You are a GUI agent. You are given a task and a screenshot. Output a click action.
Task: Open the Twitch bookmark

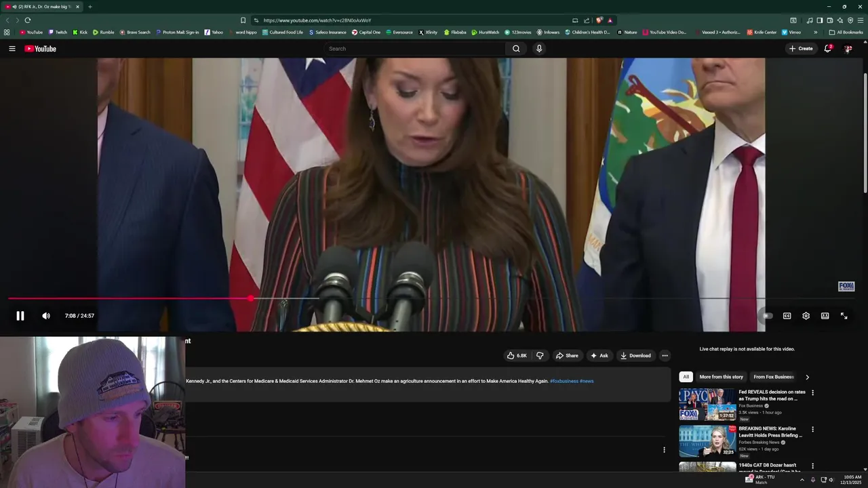pos(58,32)
